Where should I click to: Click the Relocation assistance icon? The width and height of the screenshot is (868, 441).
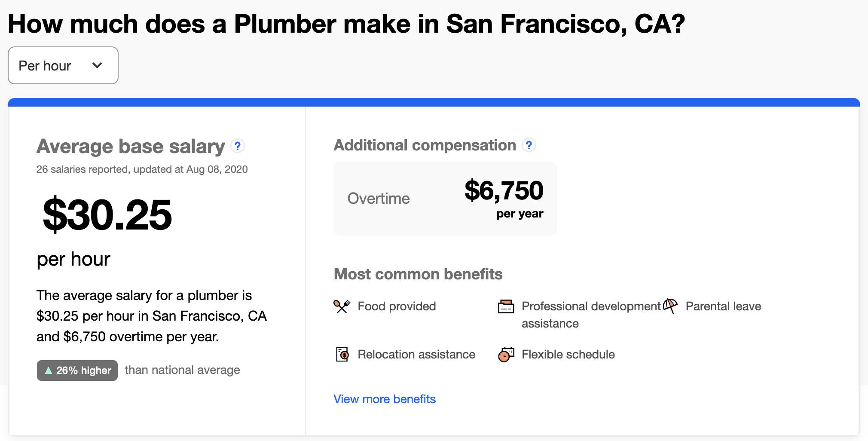[x=342, y=354]
